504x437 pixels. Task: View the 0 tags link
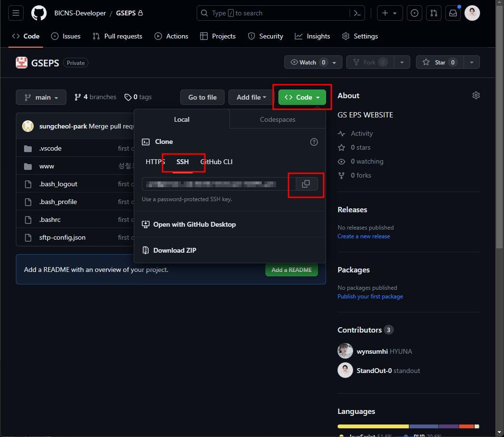[x=138, y=97]
